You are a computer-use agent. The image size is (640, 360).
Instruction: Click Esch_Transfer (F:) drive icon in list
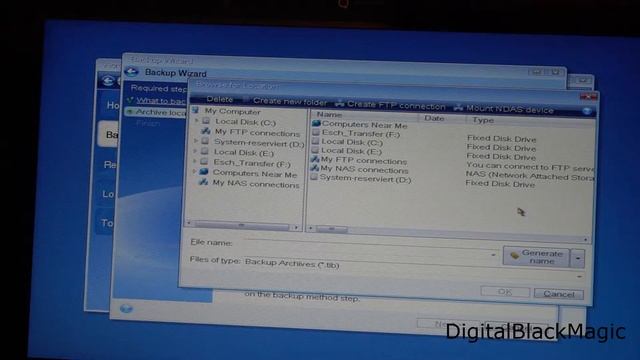point(315,132)
